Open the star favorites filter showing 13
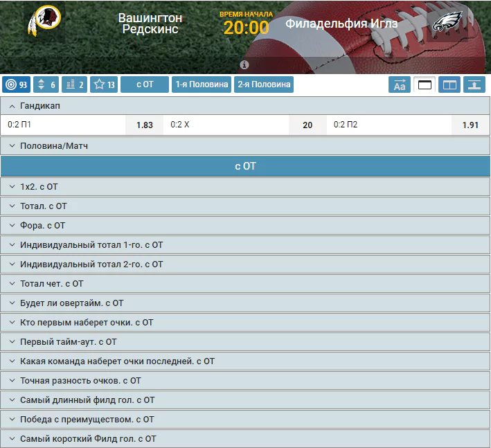The height and width of the screenshot is (448, 491). 104,84
